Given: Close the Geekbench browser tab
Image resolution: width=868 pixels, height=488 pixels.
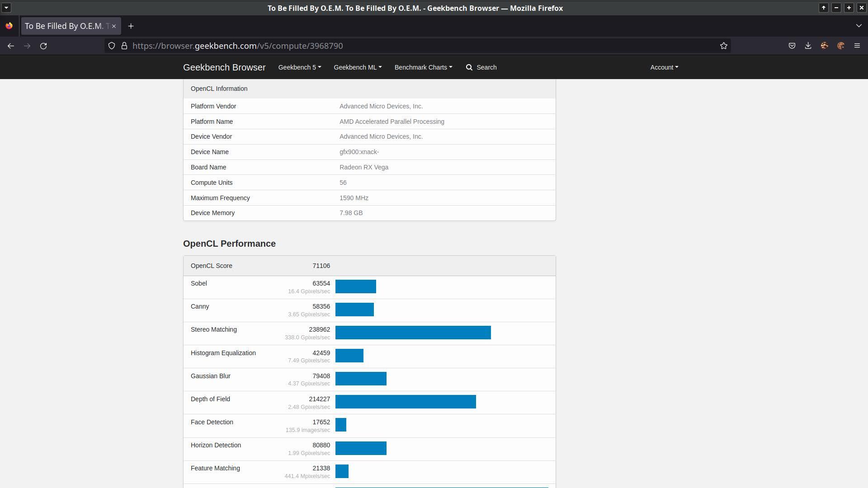Looking at the screenshot, I should click(x=114, y=26).
